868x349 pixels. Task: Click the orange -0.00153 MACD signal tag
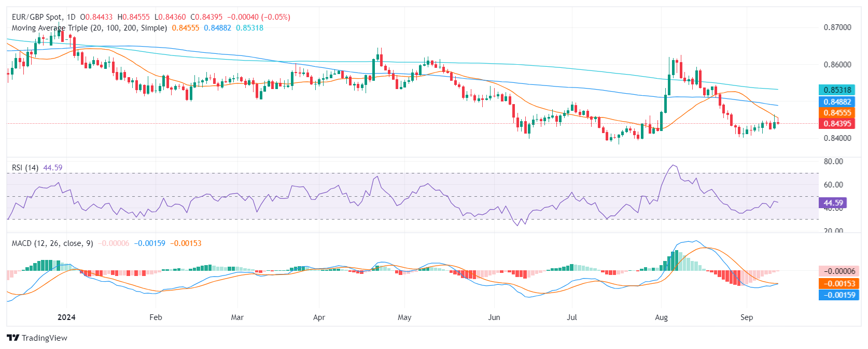(839, 284)
